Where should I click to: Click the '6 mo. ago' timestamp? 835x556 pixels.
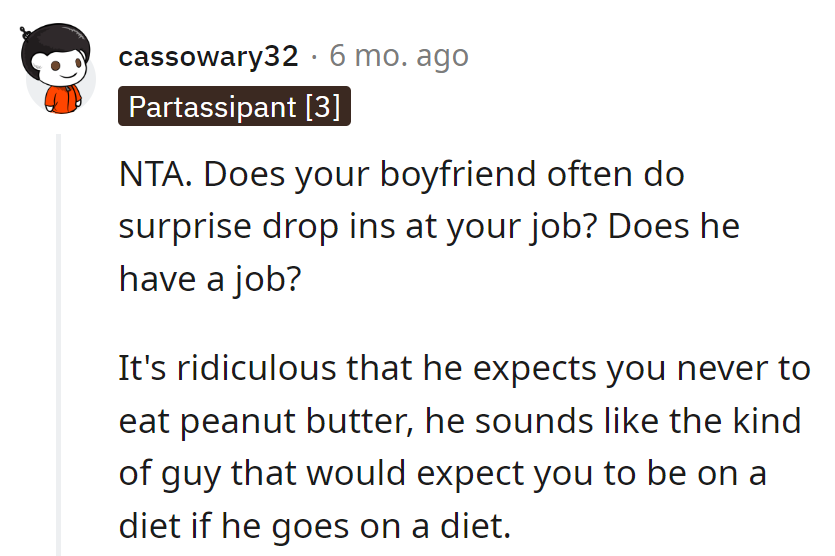pos(398,56)
